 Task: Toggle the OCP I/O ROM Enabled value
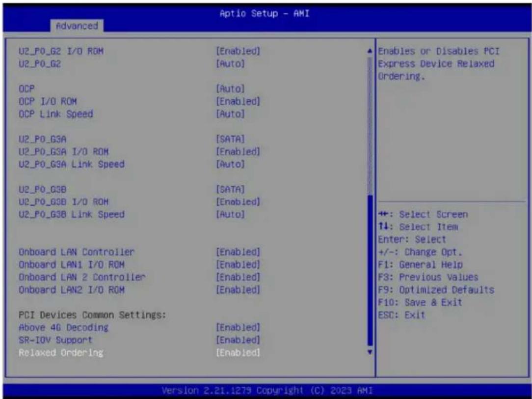(238, 102)
